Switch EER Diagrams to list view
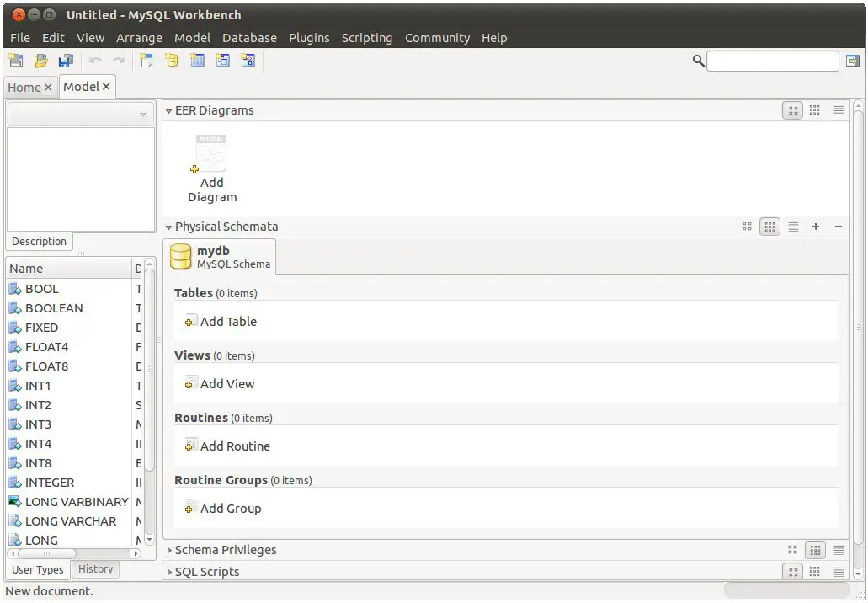Image resolution: width=868 pixels, height=603 pixels. [839, 110]
